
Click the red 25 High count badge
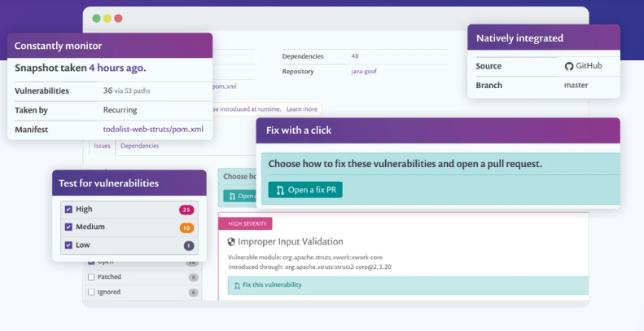pyautogui.click(x=186, y=210)
